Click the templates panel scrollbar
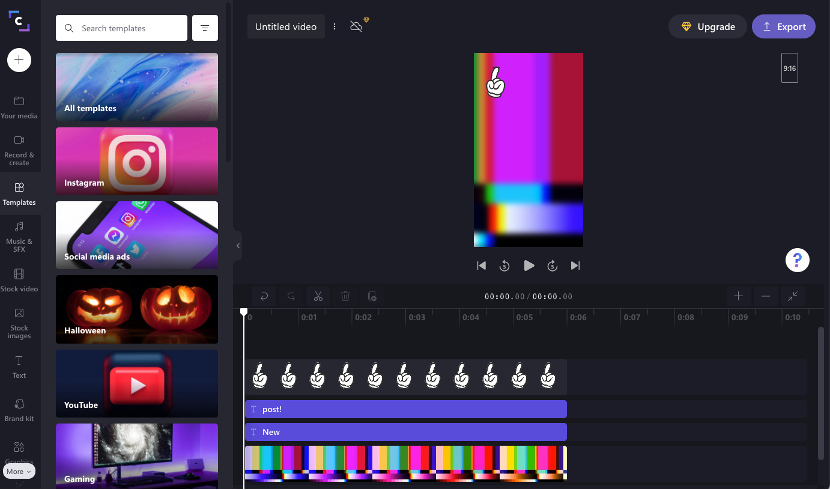Screen dimensions: 830x490 coord(228,82)
